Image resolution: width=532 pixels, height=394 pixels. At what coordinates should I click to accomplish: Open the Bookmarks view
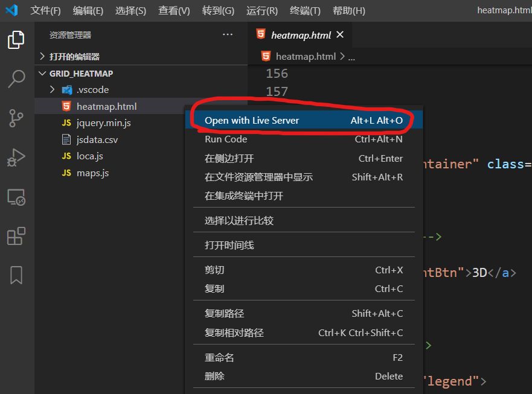[x=16, y=275]
